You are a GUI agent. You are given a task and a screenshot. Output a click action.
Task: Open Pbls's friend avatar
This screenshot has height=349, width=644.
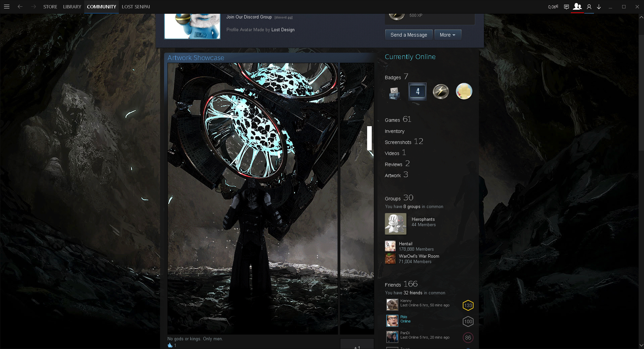[392, 321]
